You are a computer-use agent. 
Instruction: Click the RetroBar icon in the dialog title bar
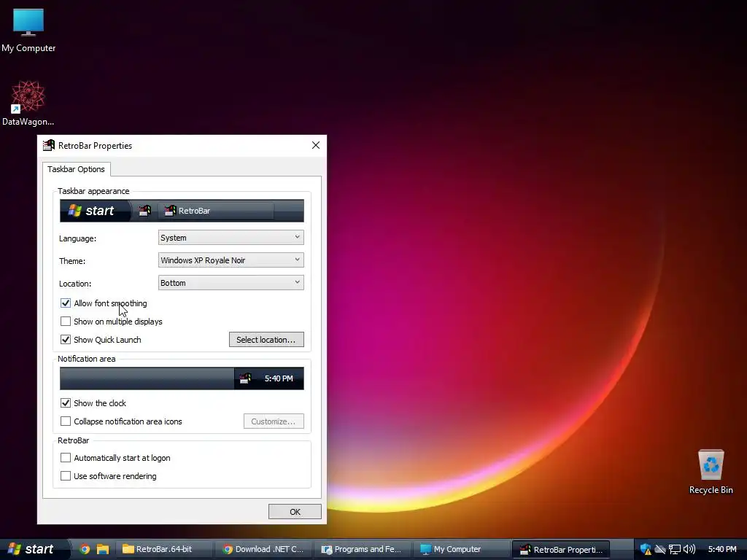(49, 145)
